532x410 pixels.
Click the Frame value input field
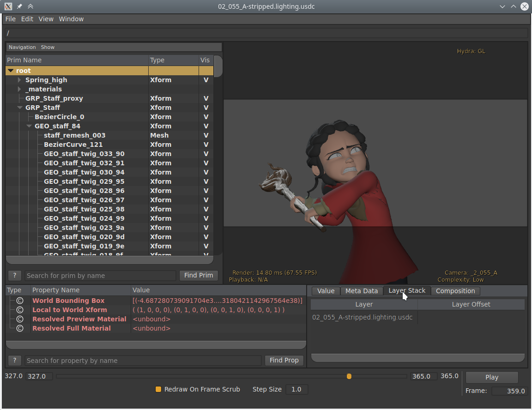(x=509, y=391)
